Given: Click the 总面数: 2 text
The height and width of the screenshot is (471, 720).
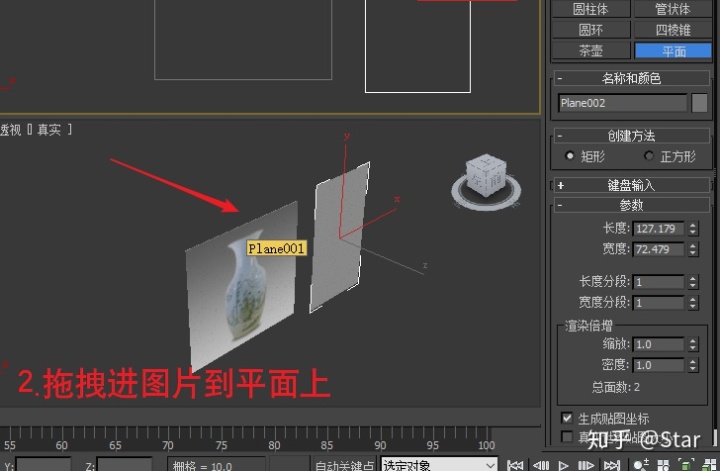Looking at the screenshot, I should pyautogui.click(x=615, y=387).
